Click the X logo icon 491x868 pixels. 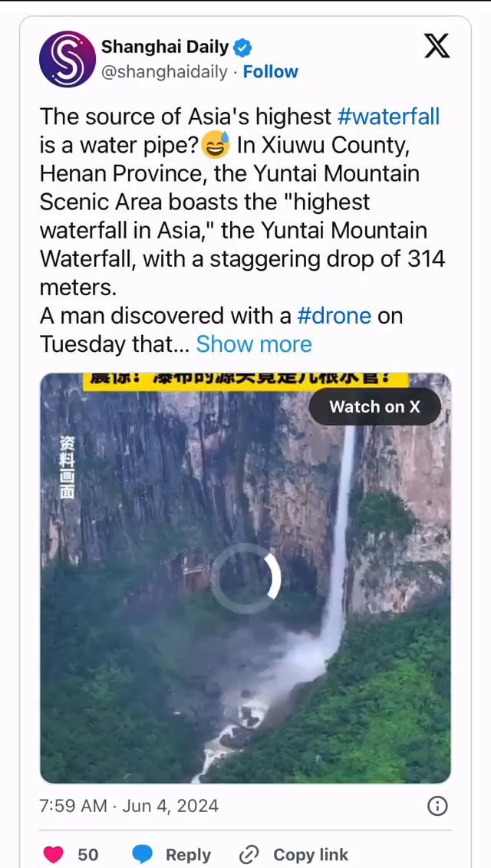437,48
